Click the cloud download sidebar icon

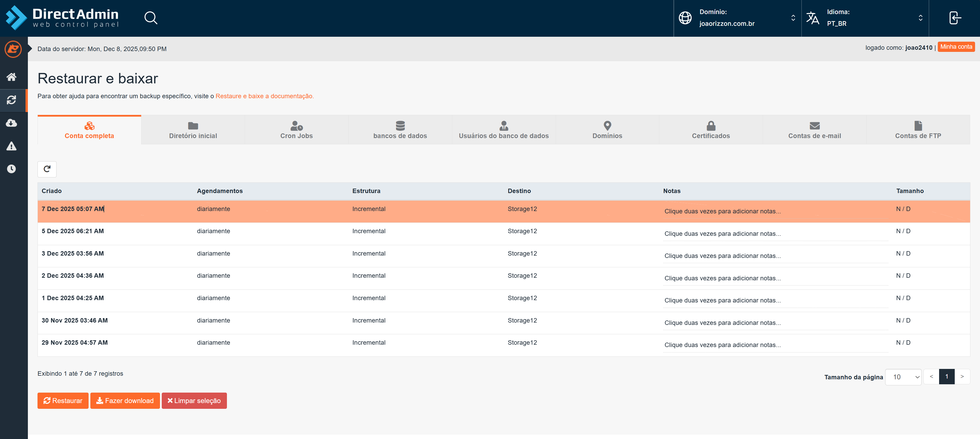[x=11, y=123]
